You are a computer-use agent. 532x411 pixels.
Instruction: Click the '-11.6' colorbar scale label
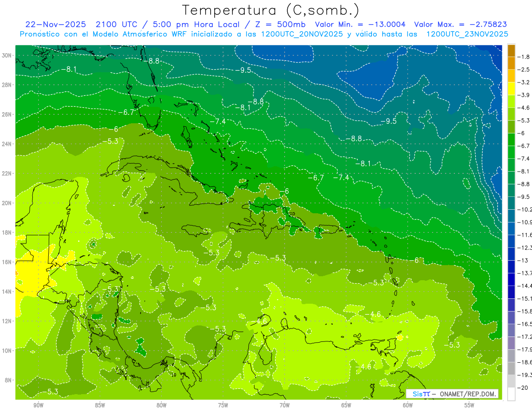click(525, 235)
